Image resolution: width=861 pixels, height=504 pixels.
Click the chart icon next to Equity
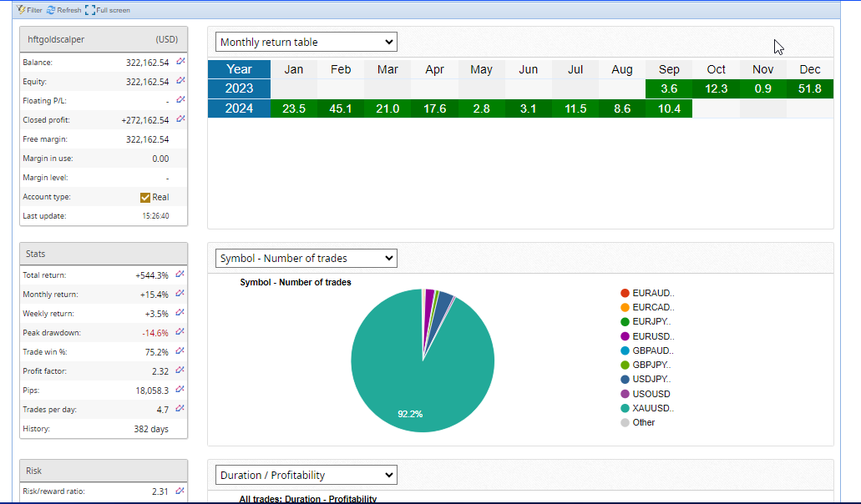coord(180,82)
